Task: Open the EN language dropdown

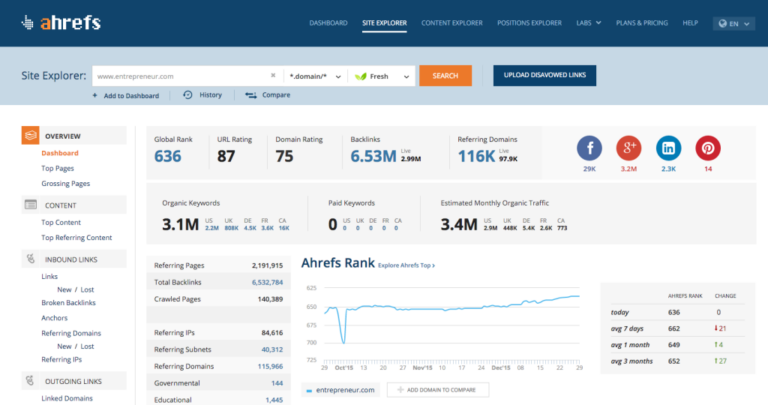Action: [734, 24]
